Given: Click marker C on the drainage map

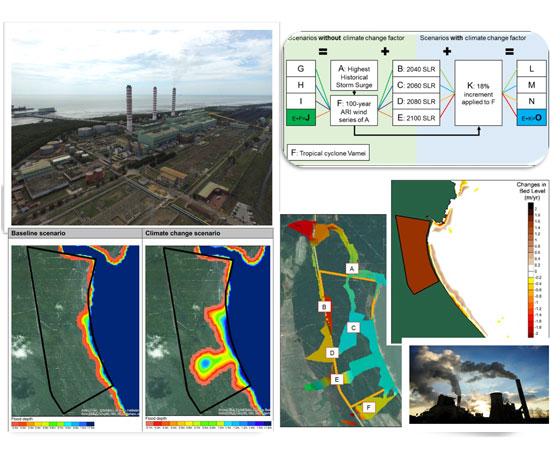Looking at the screenshot, I should (x=353, y=328).
